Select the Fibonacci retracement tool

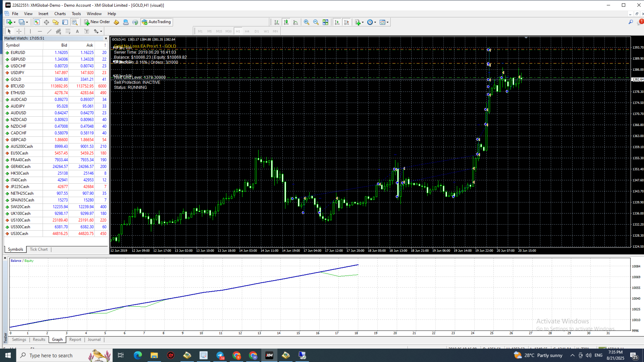point(68,31)
